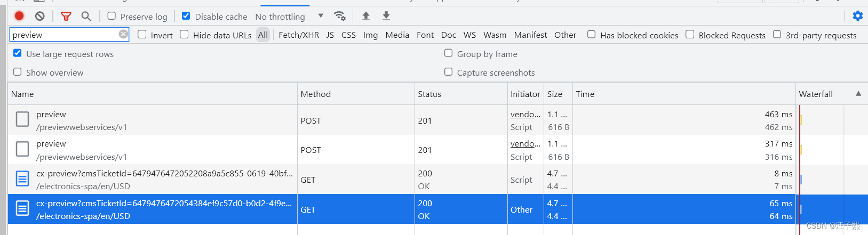Uncheck Disable cache

[x=186, y=16]
